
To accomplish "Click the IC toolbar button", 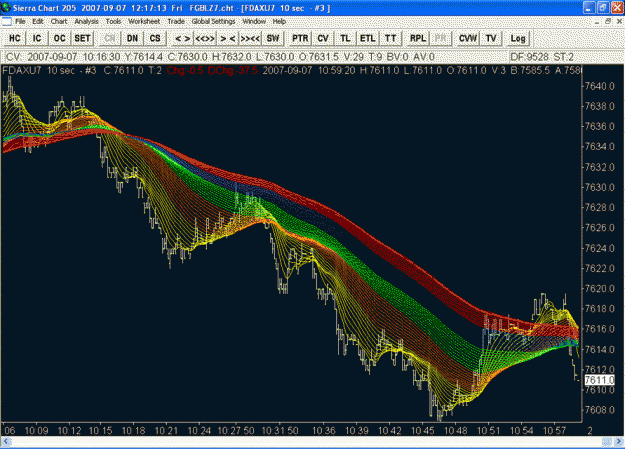I will tap(37, 39).
